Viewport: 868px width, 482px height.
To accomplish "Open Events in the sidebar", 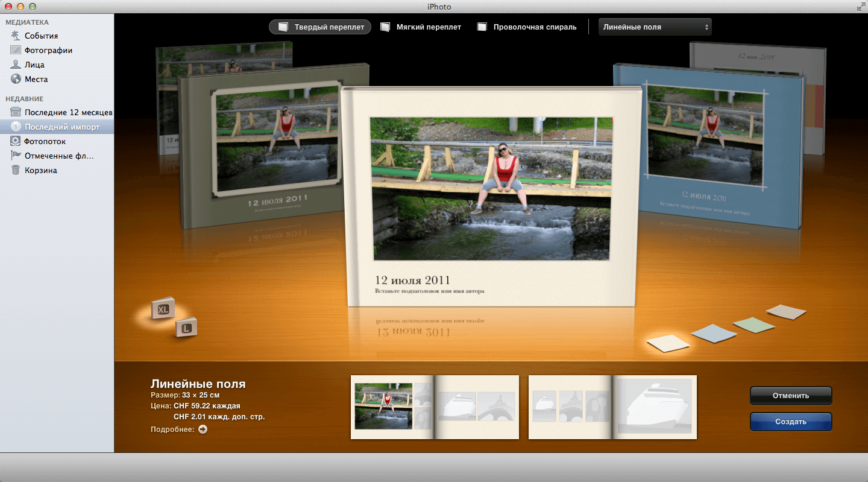I will (x=41, y=36).
